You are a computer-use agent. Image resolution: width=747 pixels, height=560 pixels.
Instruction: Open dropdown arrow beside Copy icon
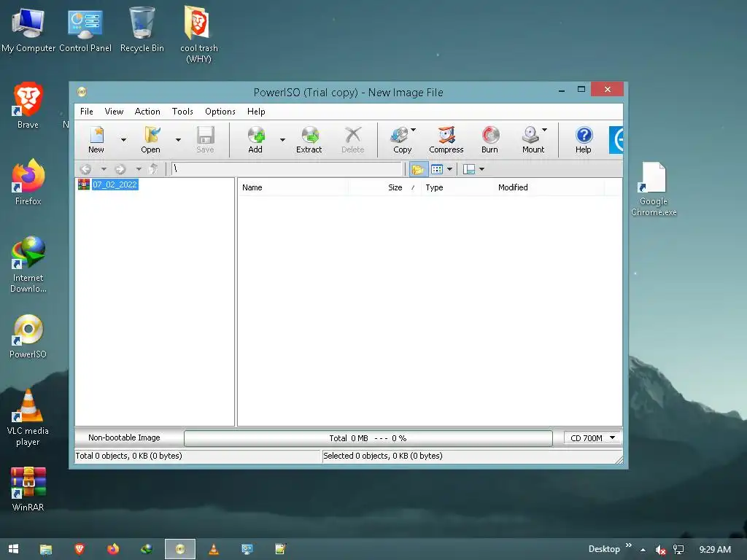pos(414,130)
